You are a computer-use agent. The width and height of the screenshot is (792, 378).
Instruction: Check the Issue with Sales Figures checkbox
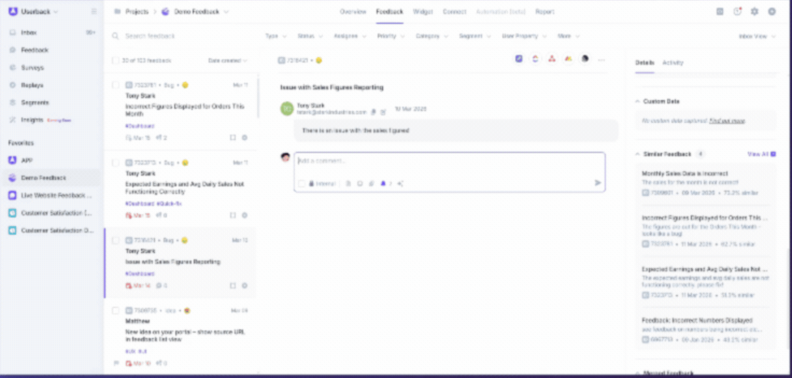coord(116,241)
